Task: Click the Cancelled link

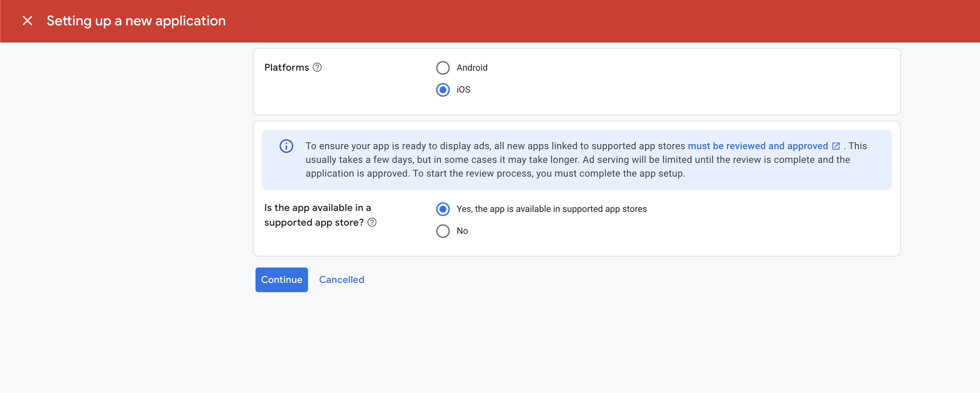Action: [341, 280]
